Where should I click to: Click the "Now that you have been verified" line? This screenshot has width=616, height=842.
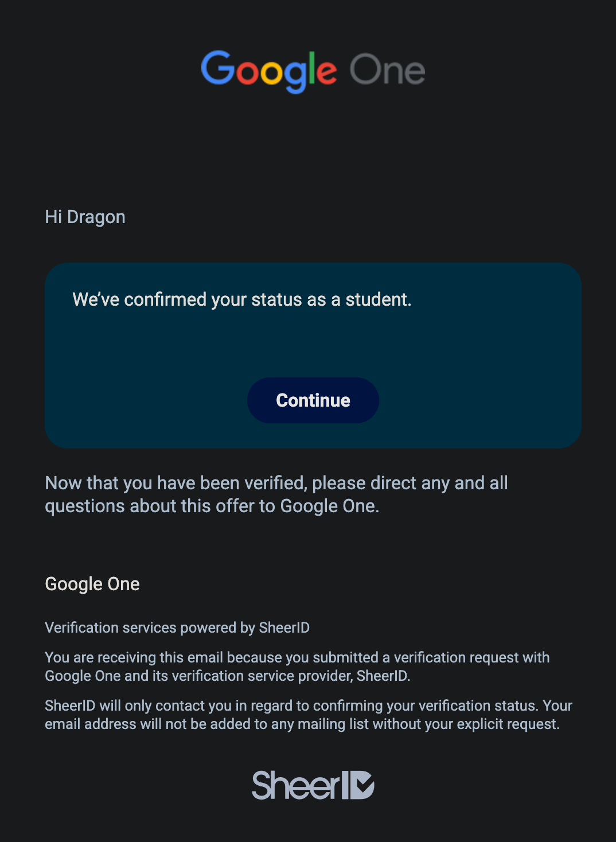[276, 483]
